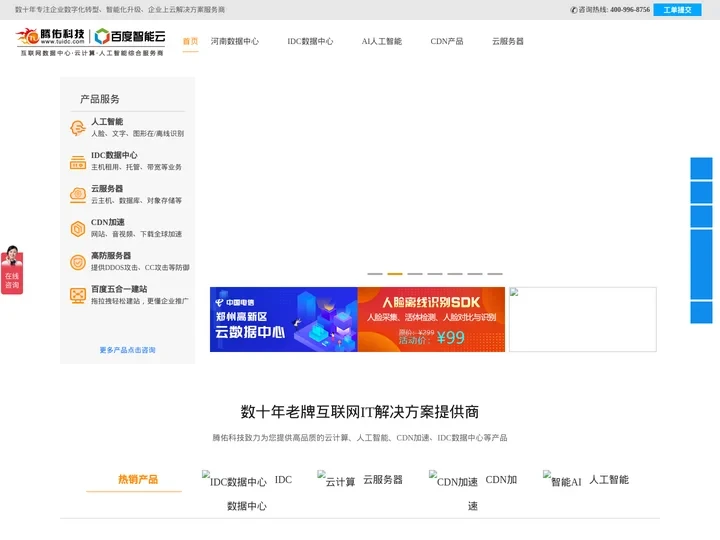Select the 人工智能 product tab

point(609,480)
